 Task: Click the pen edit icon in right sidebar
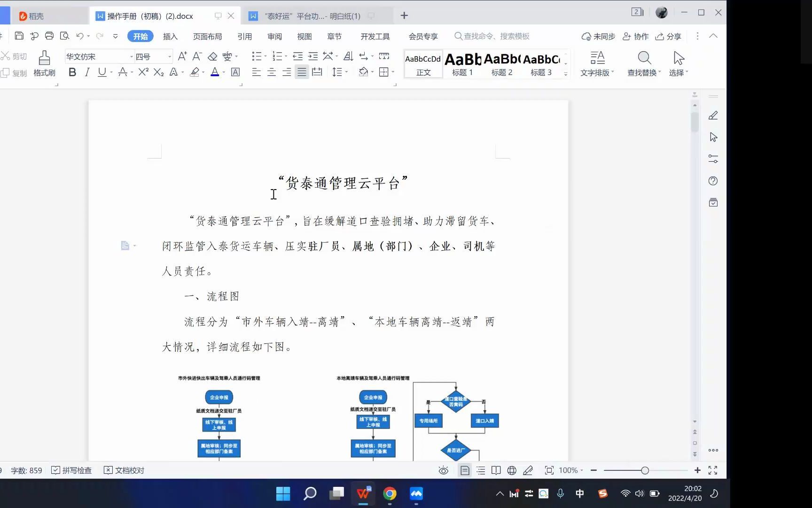pos(713,115)
